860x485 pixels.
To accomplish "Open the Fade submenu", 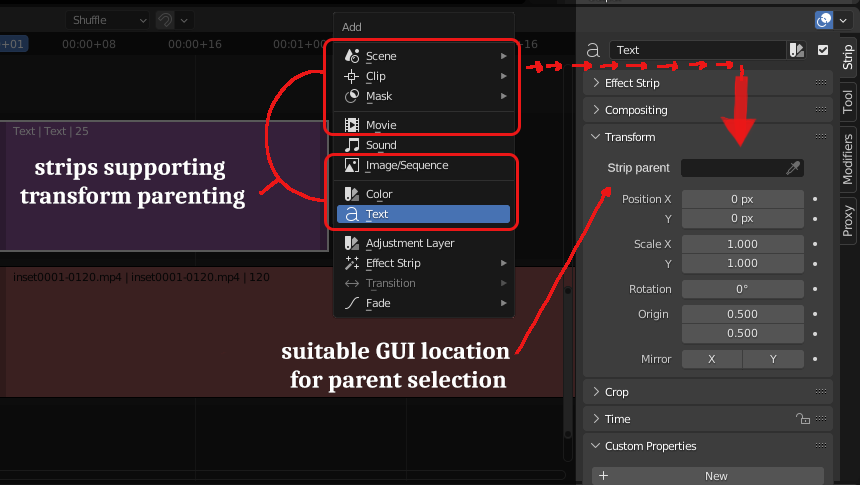I will pyautogui.click(x=423, y=303).
